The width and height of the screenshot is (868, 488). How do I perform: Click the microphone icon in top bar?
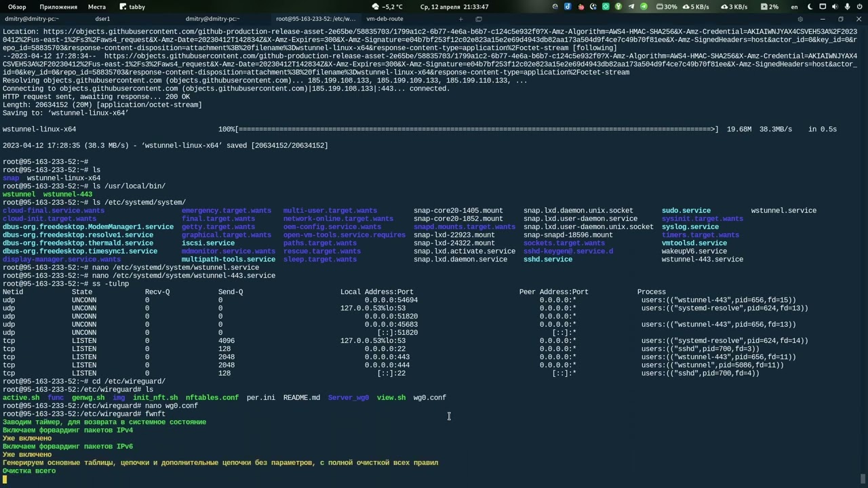click(x=847, y=7)
